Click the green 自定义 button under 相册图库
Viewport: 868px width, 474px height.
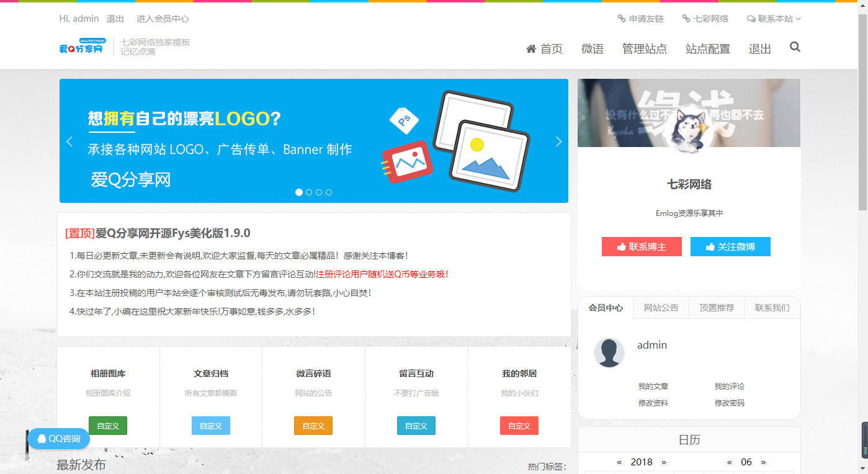tap(107, 426)
